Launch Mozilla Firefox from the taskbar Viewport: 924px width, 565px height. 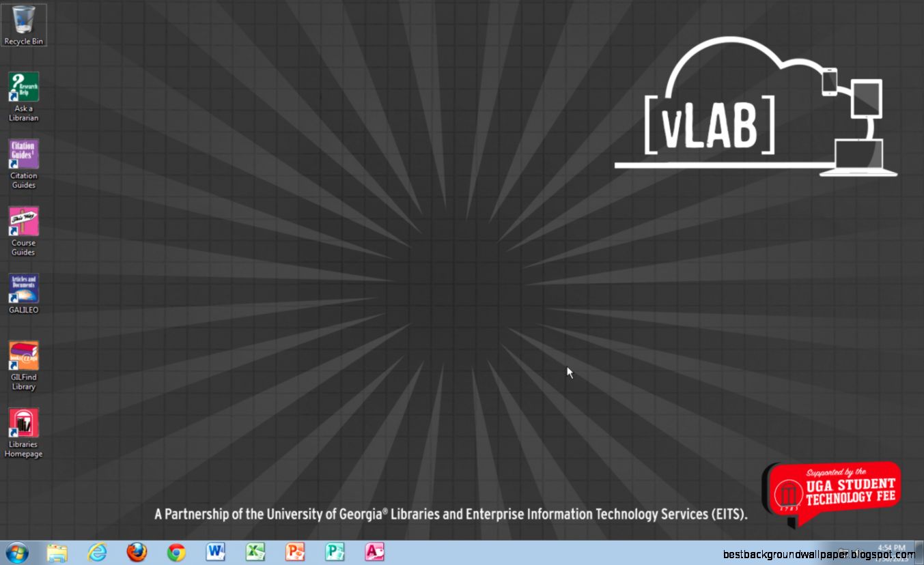point(137,551)
